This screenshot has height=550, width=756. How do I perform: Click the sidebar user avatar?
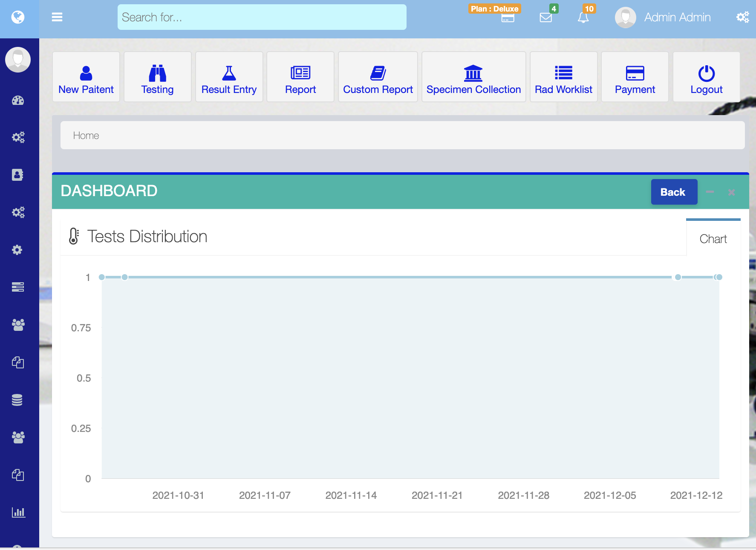click(x=18, y=60)
